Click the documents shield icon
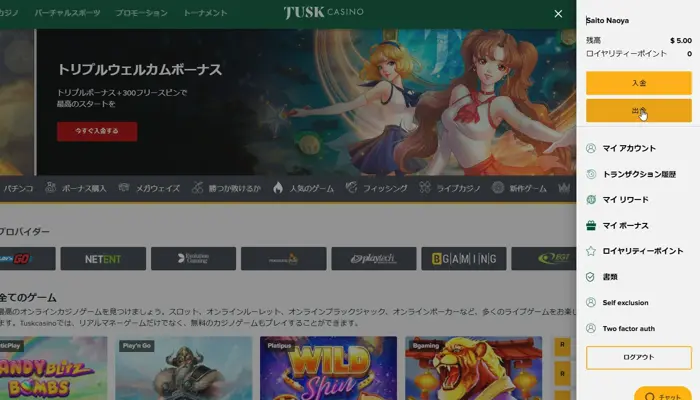 coord(590,277)
